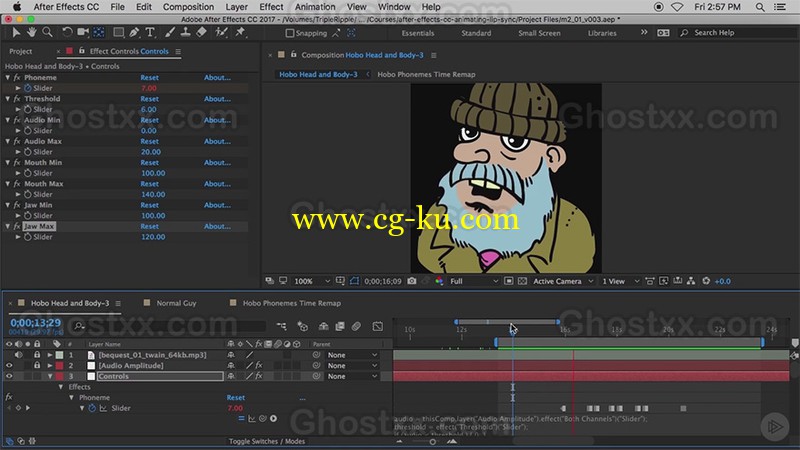Click Hobo Phonemes Time Remap breadcrumb
This screenshot has height=450, width=800.
pyautogui.click(x=426, y=74)
